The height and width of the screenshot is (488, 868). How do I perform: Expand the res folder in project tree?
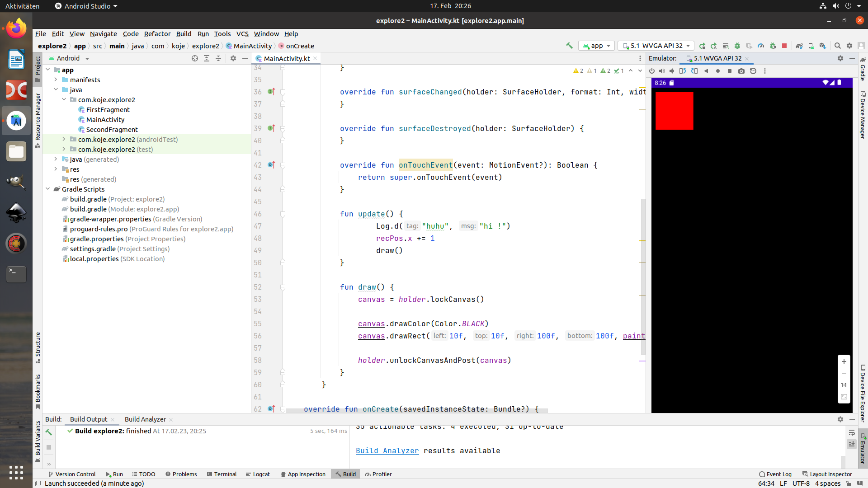56,169
